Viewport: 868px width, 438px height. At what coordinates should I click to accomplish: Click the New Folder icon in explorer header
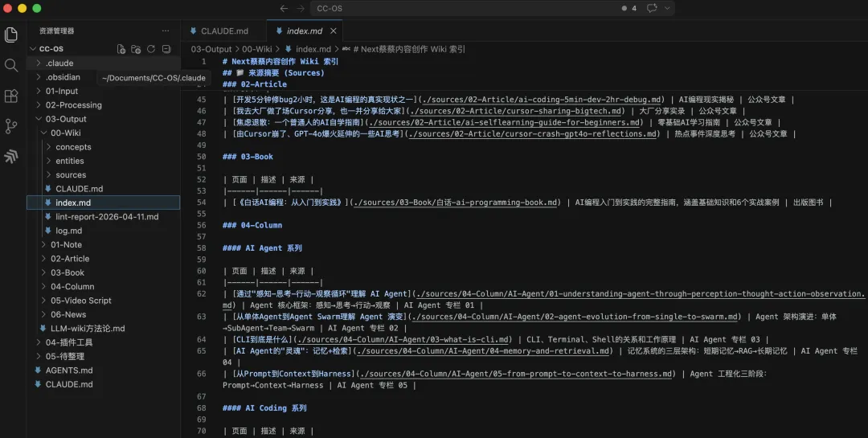click(x=136, y=49)
